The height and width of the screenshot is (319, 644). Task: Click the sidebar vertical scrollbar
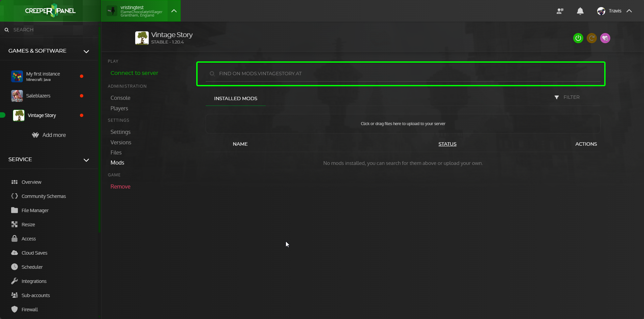99,130
